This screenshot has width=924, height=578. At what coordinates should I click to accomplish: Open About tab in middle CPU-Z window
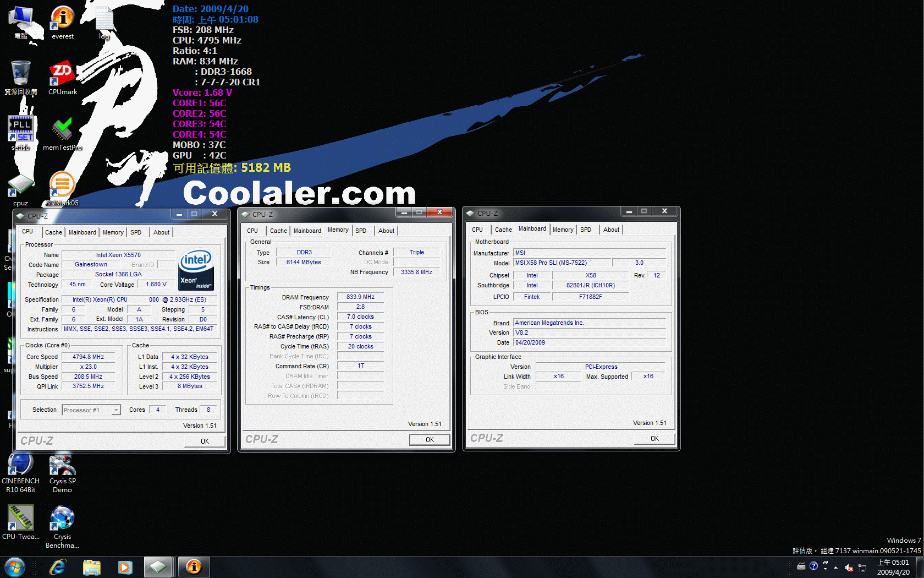click(386, 231)
